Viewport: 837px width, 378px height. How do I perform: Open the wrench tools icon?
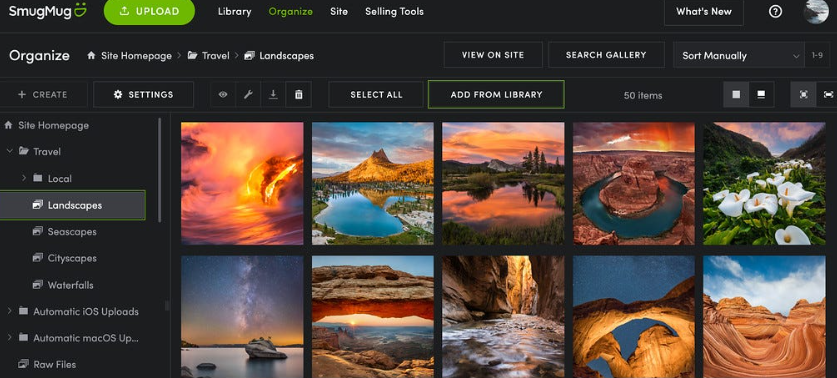[248, 94]
